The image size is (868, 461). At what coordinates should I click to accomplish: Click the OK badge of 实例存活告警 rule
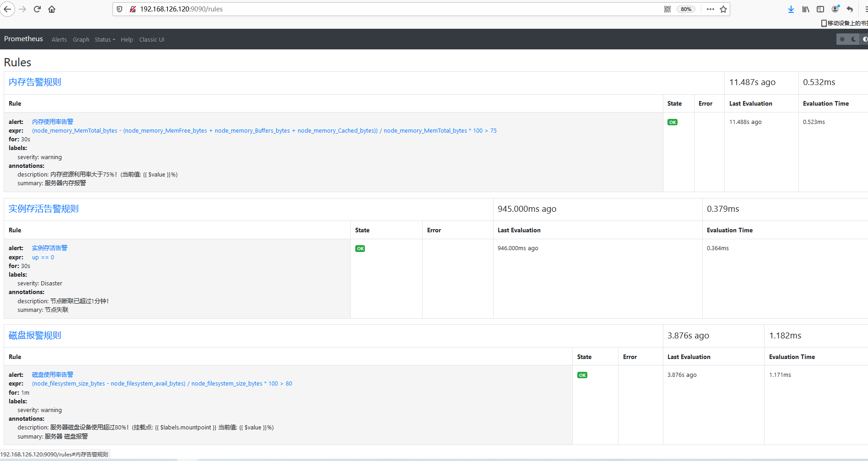pos(360,249)
